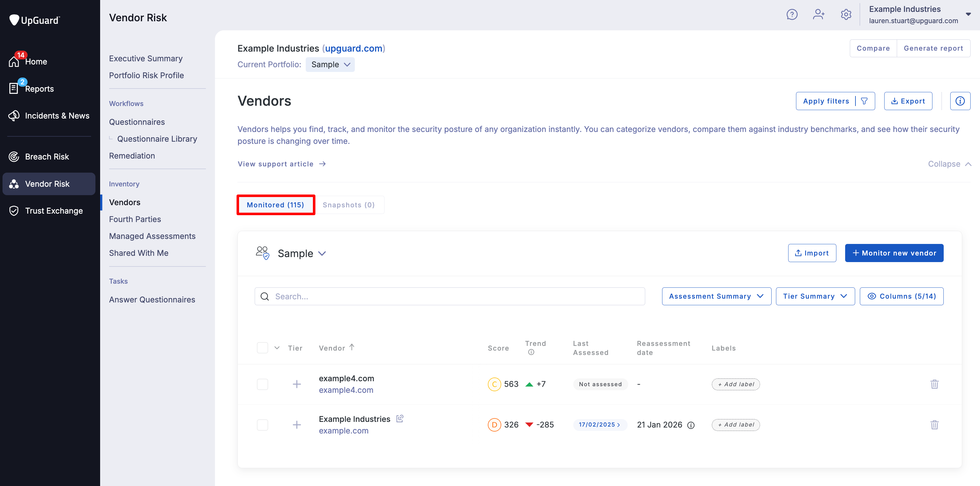Open Questionnaire Library
This screenshot has width=980, height=486.
coord(157,139)
